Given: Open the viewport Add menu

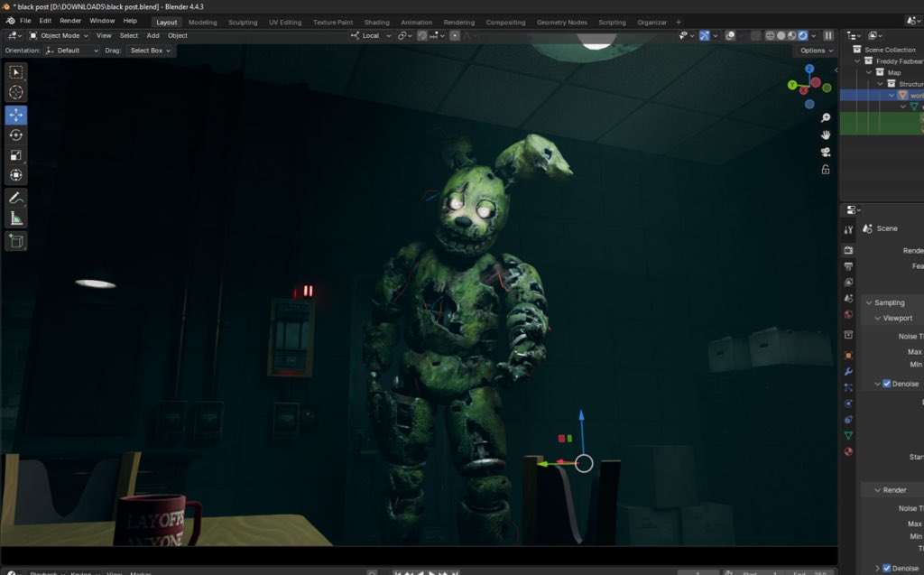Looking at the screenshot, I should pos(152,35).
